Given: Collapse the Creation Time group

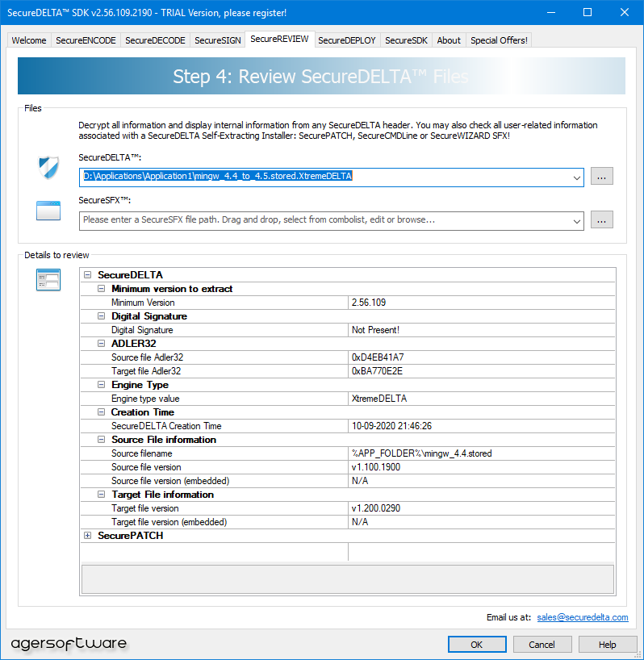Looking at the screenshot, I should tap(101, 412).
